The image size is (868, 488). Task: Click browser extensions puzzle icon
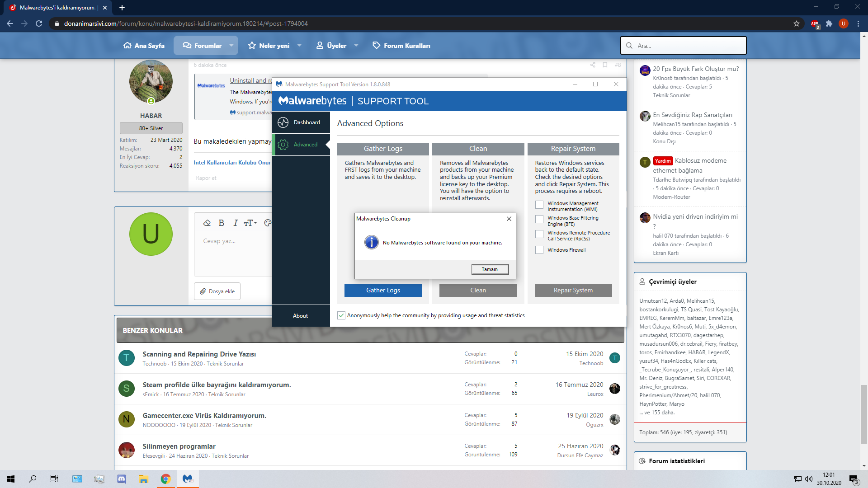[x=829, y=23]
